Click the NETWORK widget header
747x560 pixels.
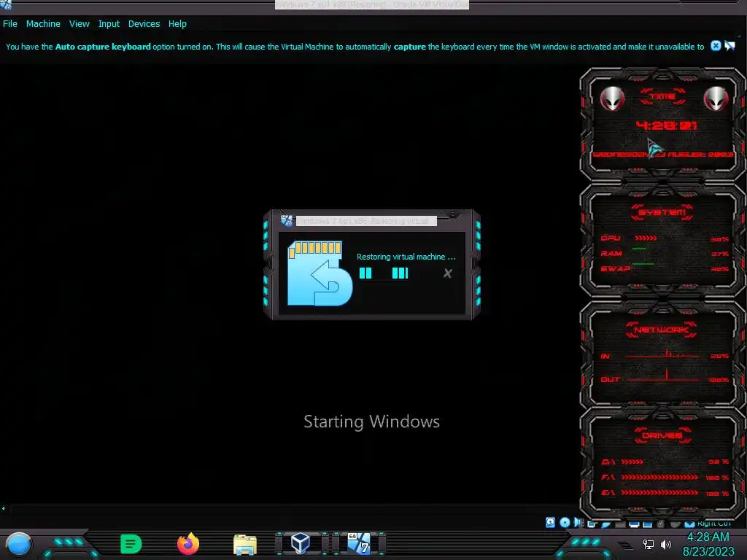click(x=662, y=330)
